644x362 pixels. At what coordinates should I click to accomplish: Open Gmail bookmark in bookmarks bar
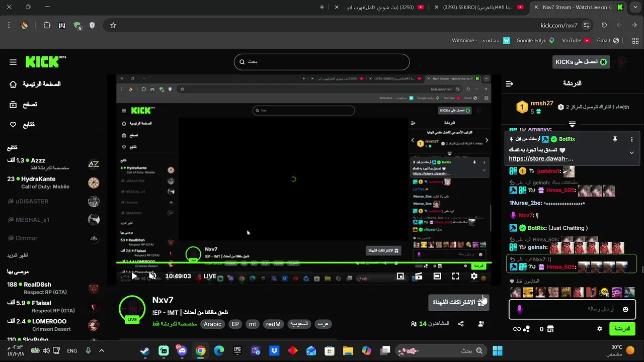pyautogui.click(x=607, y=40)
